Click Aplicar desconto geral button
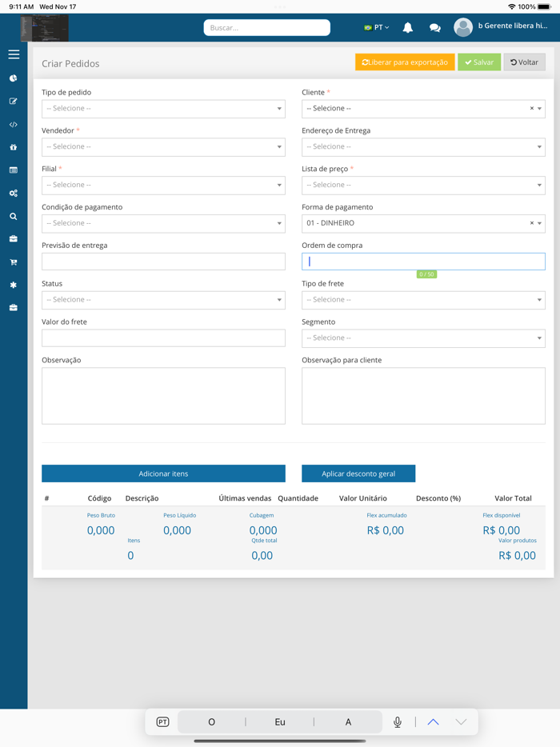This screenshot has width=560, height=747. [x=358, y=473]
